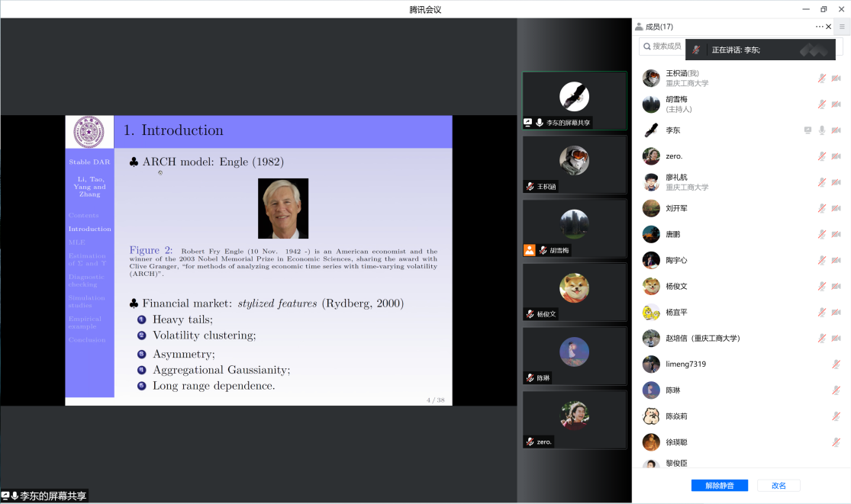Click the microphone icon next to 李东
Image resolution: width=851 pixels, height=504 pixels.
pyautogui.click(x=822, y=130)
